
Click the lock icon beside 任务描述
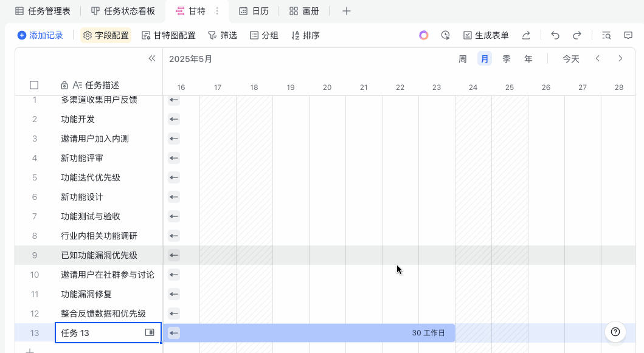[x=64, y=85]
